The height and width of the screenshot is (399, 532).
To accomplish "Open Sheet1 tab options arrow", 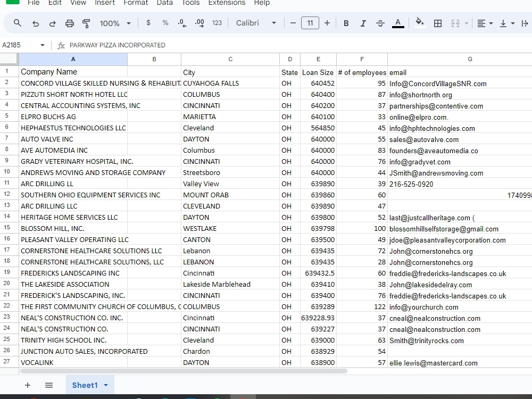I will pos(106,385).
